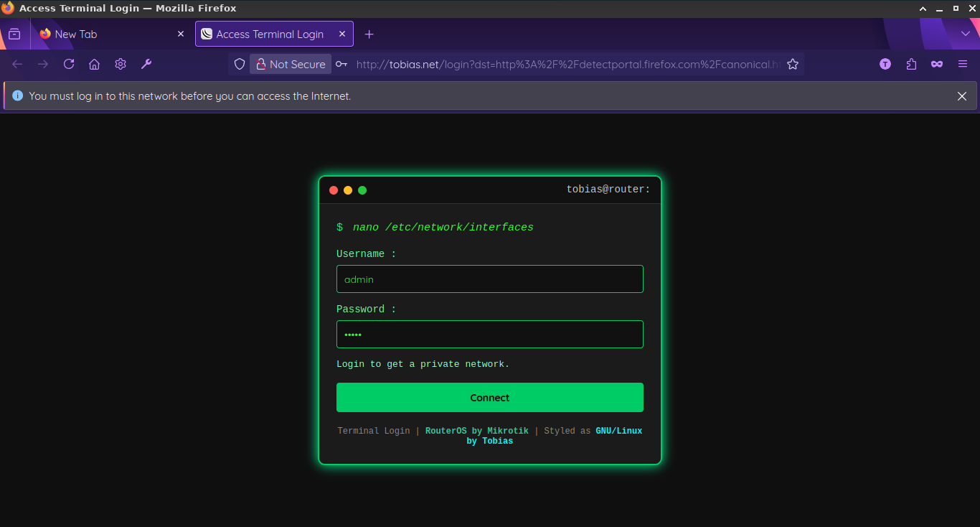
Task: Open the Firefox hamburger application menu
Action: [963, 64]
